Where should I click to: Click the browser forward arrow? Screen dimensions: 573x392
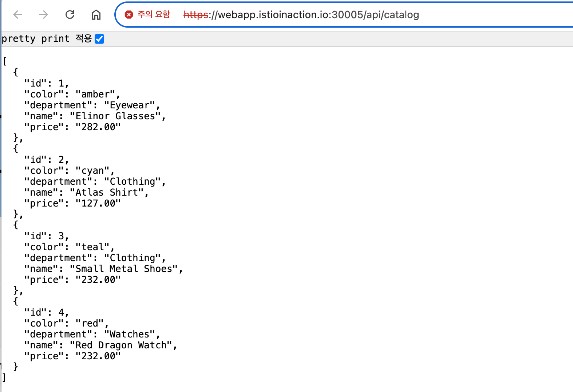[44, 15]
